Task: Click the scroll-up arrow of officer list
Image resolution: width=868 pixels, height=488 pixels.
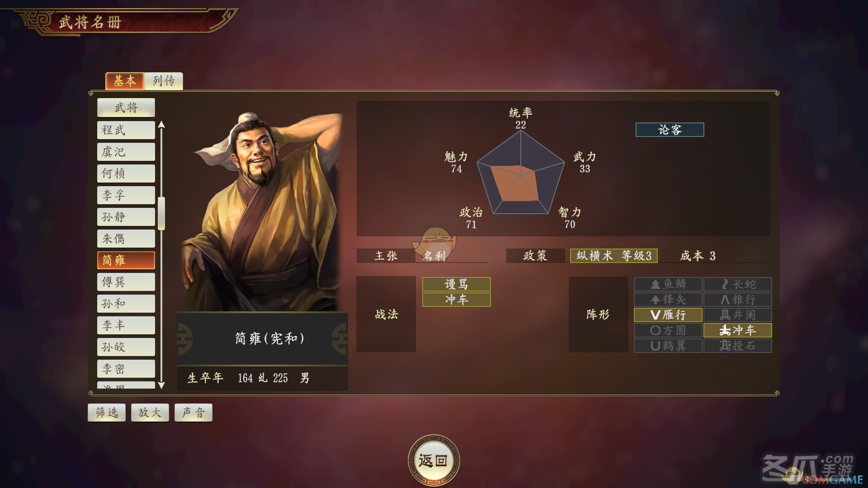Action: tap(161, 125)
